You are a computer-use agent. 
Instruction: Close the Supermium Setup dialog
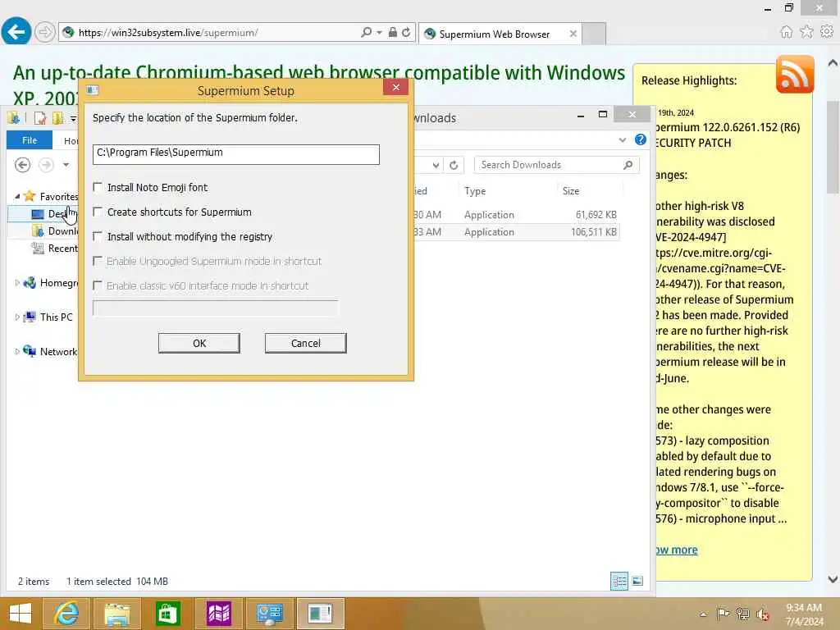coord(396,87)
